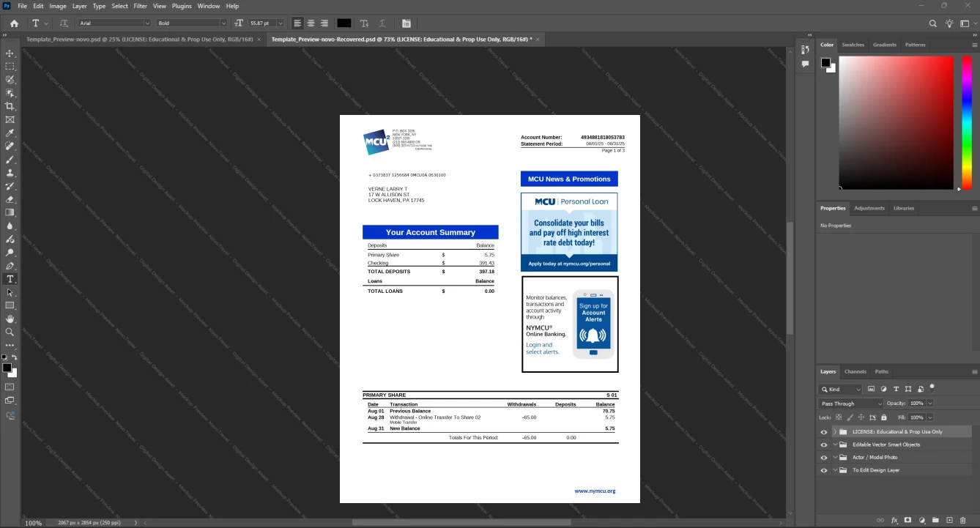The image size is (980, 528).
Task: Switch to Template_Preview-novo.psd document tab
Action: [x=139, y=39]
